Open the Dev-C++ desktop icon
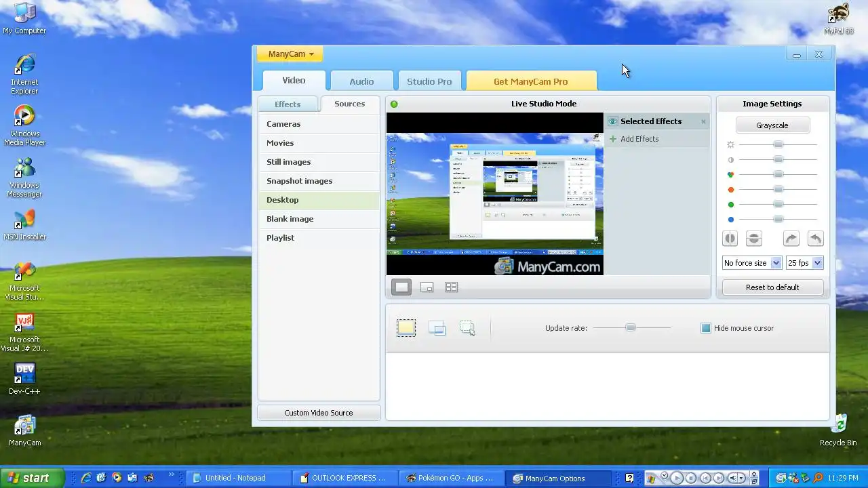The height and width of the screenshot is (488, 868). pyautogui.click(x=24, y=379)
